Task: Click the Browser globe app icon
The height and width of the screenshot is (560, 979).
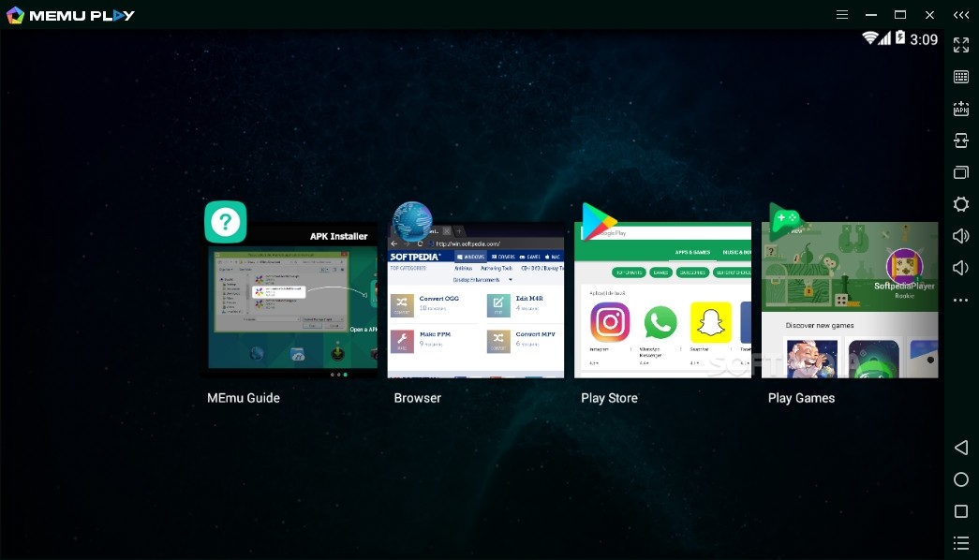Action: point(412,222)
